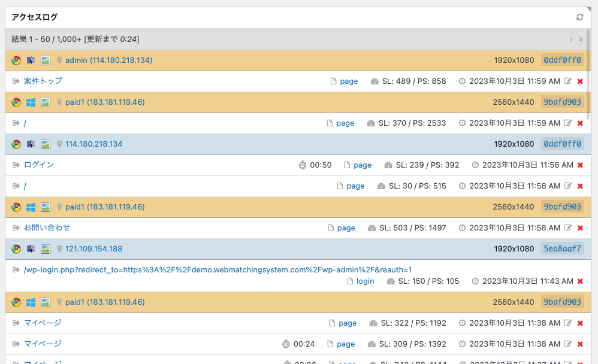Click the image icon in the 121.109.154.188 row
Viewport: 598px width, 364px height.
click(x=45, y=249)
